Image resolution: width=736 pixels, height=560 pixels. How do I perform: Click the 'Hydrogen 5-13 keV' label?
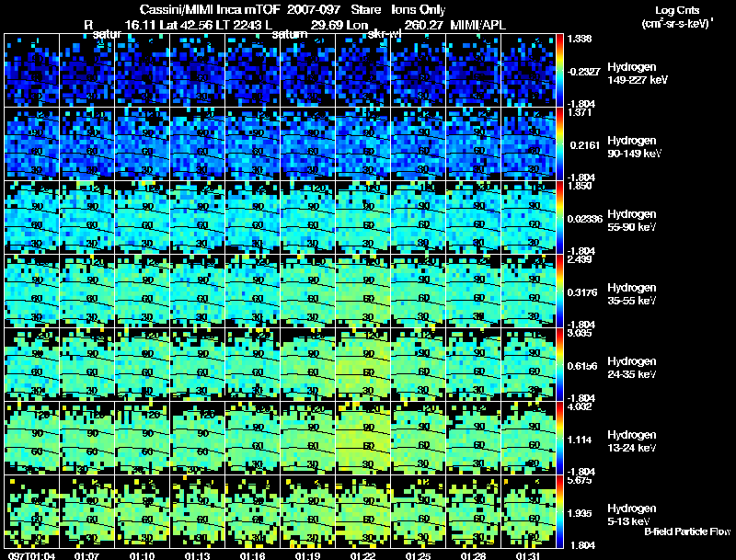[632, 515]
